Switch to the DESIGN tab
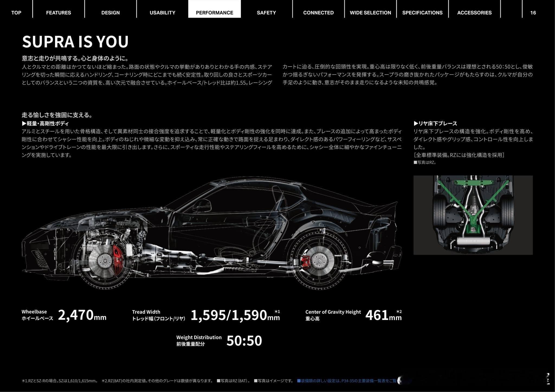555x392 pixels. (x=111, y=12)
